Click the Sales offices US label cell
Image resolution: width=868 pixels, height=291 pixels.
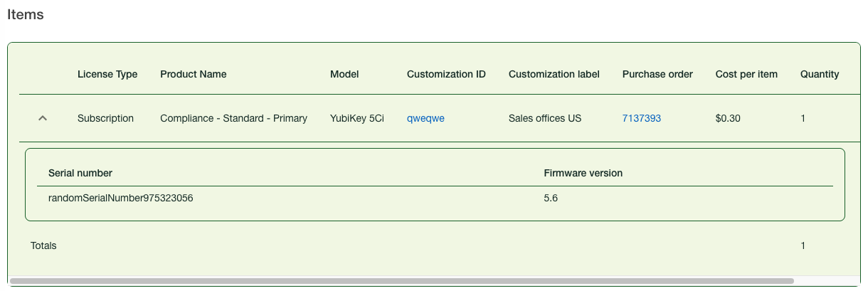tap(544, 119)
